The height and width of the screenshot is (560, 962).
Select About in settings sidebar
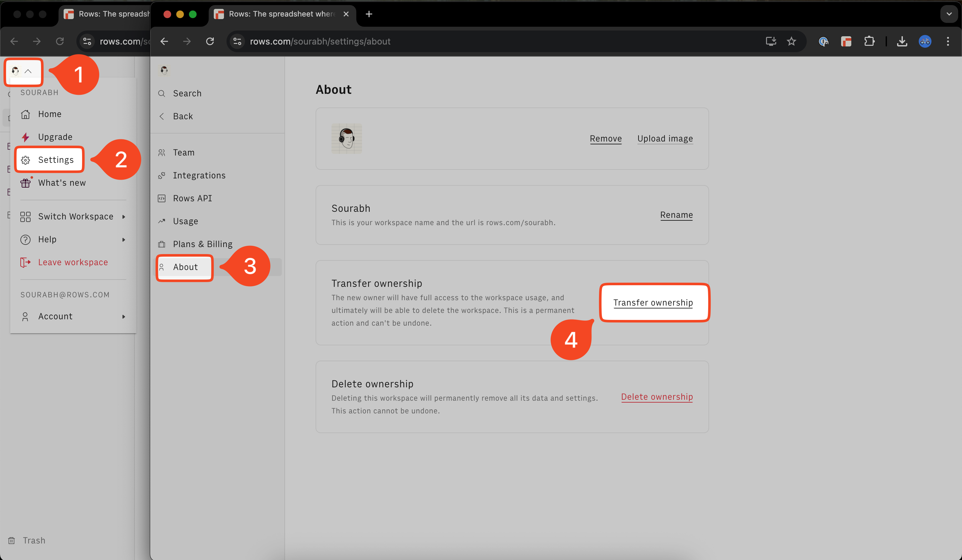pyautogui.click(x=218, y=267)
